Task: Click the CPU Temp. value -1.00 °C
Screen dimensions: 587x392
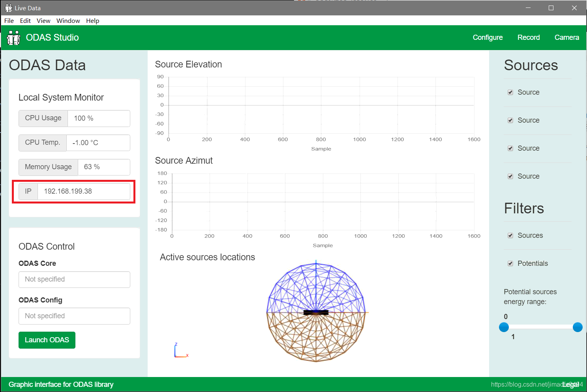Action: pyautogui.click(x=85, y=143)
